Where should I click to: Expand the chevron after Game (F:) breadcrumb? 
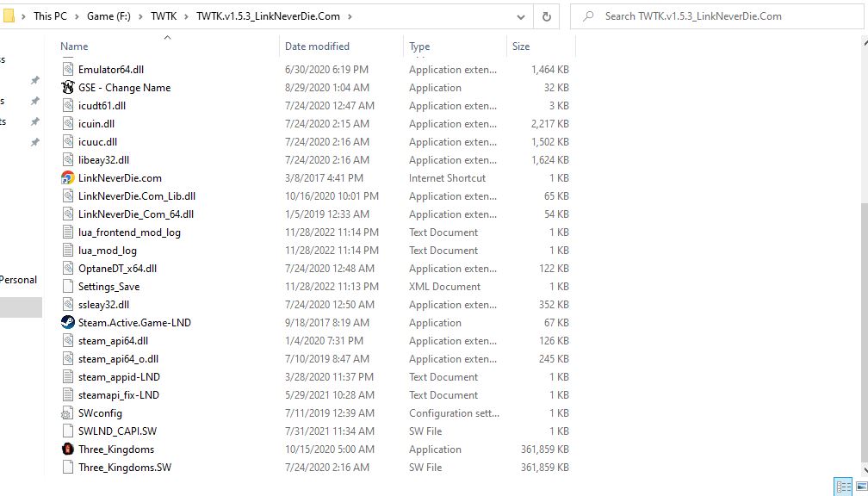[140, 15]
